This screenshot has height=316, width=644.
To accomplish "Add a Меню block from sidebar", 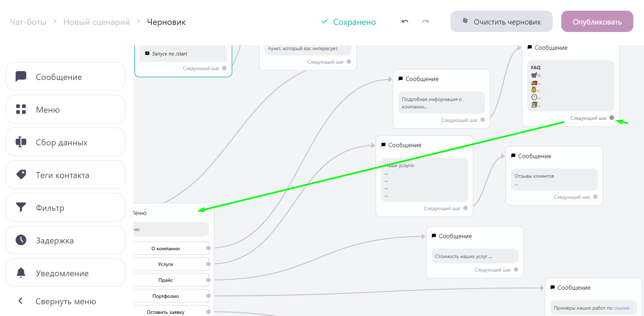I will (x=65, y=109).
